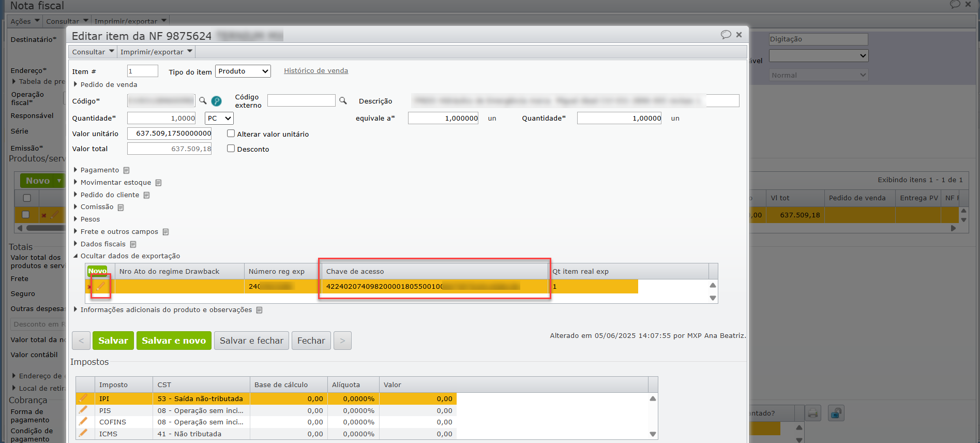Open the Consultar menu in Editar item dialog
This screenshot has height=443, width=980.
[x=93, y=52]
